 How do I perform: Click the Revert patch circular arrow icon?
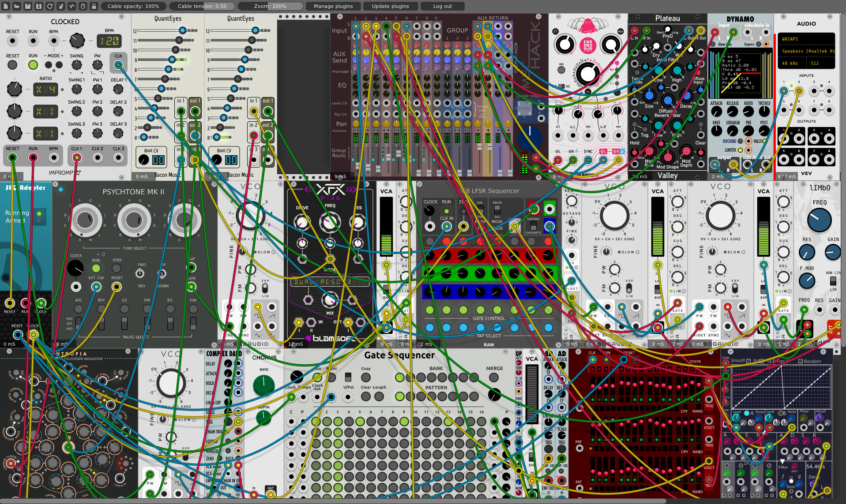pos(49,6)
